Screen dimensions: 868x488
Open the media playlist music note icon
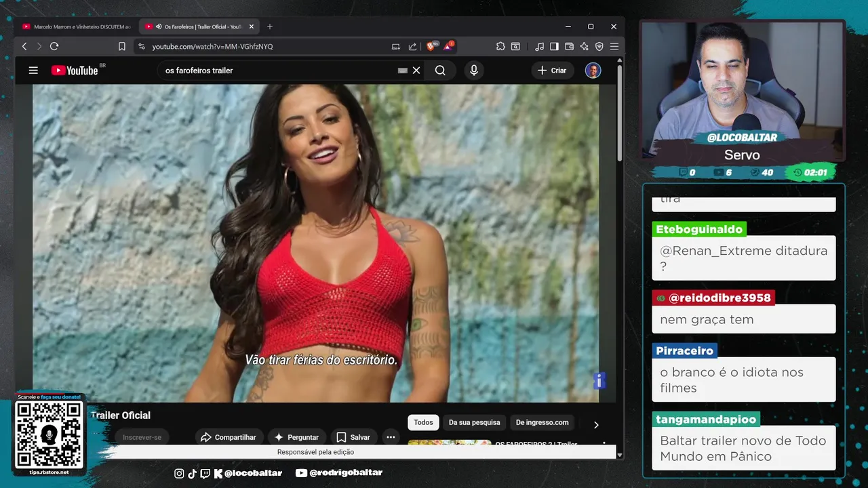[539, 46]
